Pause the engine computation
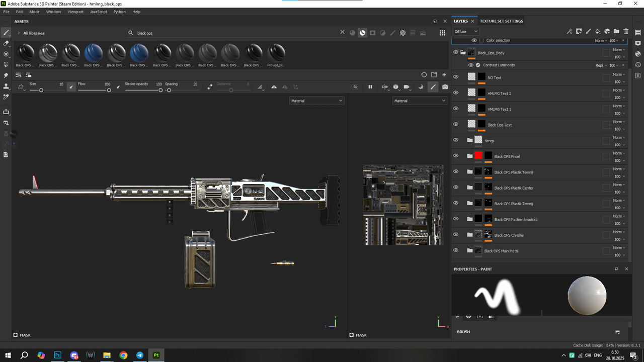Screen dimensions: 644x362 pyautogui.click(x=370, y=87)
